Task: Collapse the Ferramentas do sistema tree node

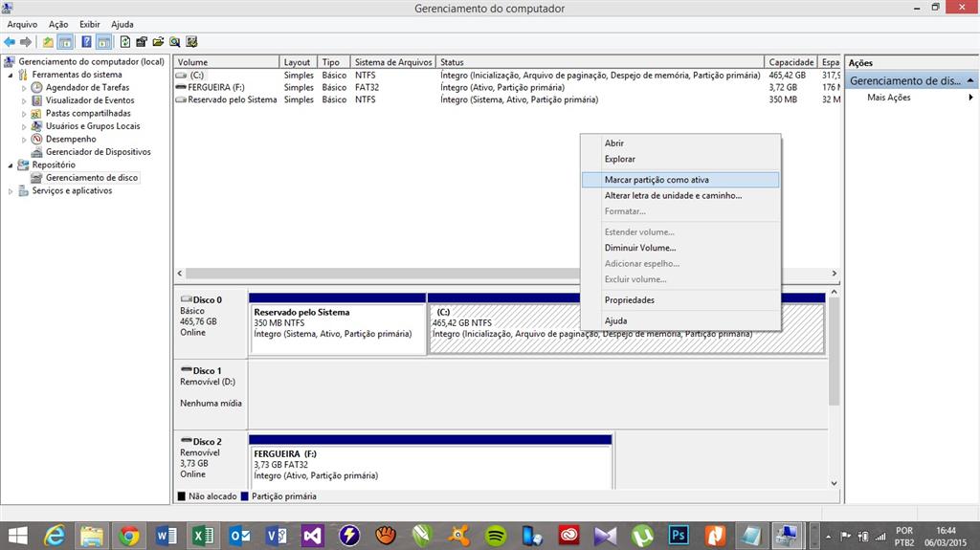Action: (11, 75)
